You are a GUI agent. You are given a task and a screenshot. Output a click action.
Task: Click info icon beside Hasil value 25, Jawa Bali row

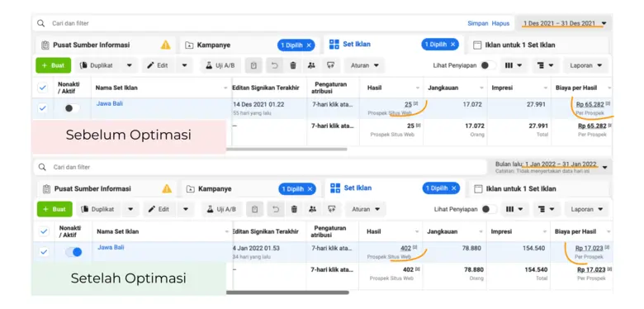(415, 104)
